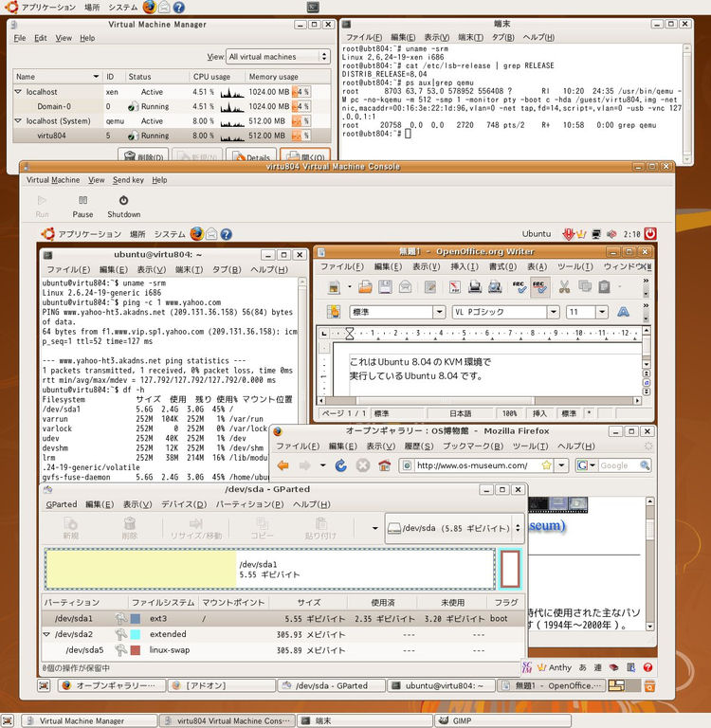Click the search magnifier in Firefox search box

click(x=645, y=464)
